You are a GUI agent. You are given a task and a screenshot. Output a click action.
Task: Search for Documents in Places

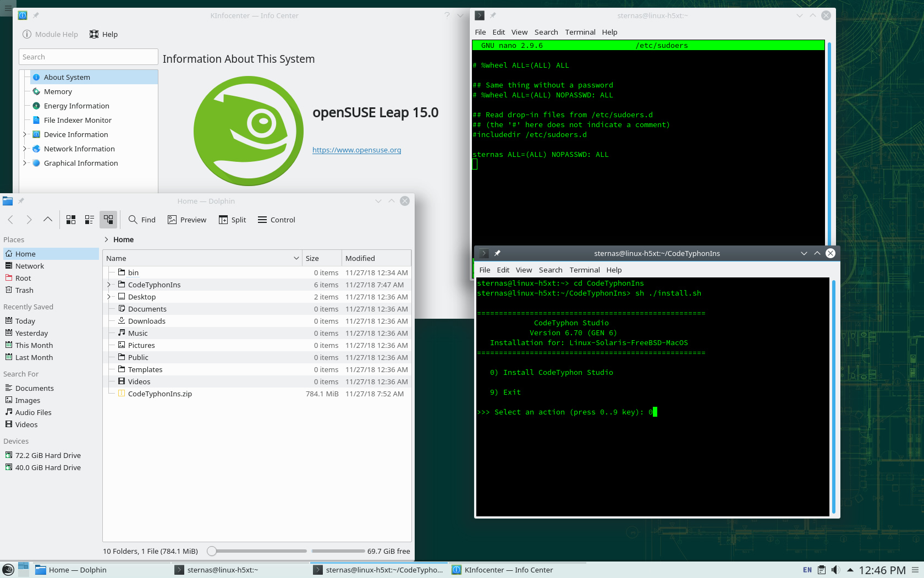(x=51, y=388)
